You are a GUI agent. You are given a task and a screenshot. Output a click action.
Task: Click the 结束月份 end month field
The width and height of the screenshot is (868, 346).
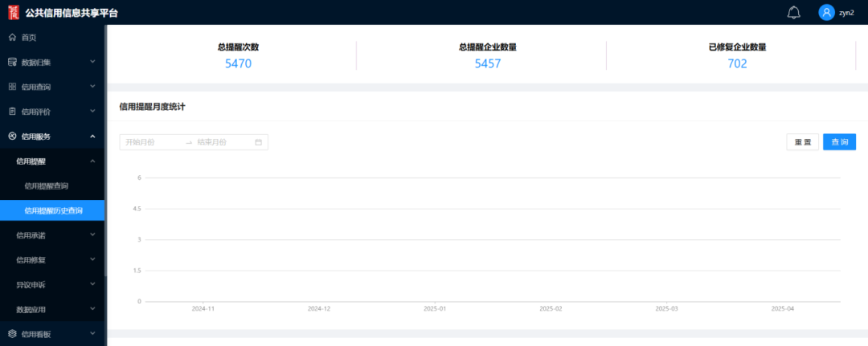click(x=222, y=142)
